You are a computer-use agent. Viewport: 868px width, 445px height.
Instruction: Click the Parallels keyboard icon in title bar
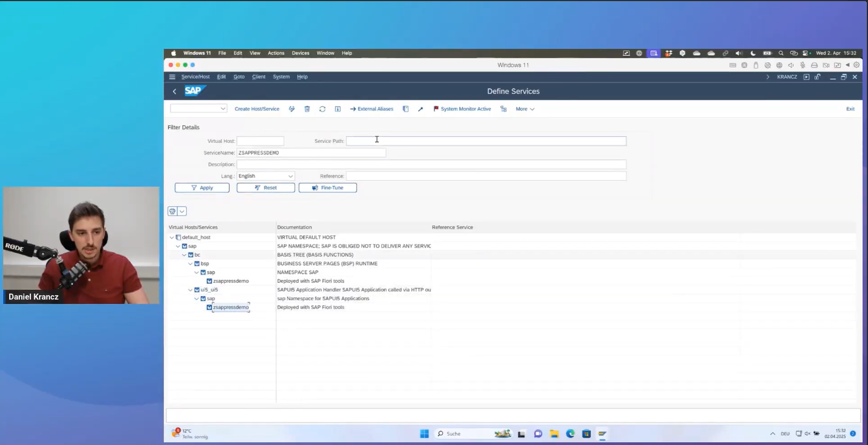pyautogui.click(x=732, y=65)
